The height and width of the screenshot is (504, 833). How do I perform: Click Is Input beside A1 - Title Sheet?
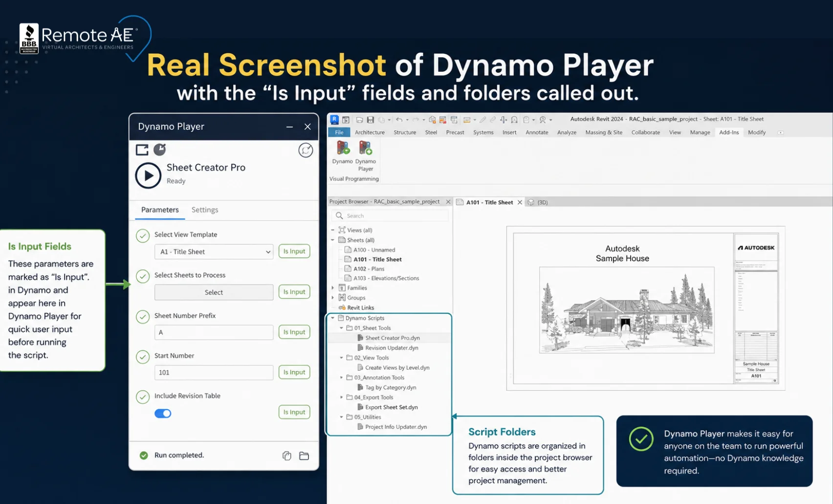[294, 251]
